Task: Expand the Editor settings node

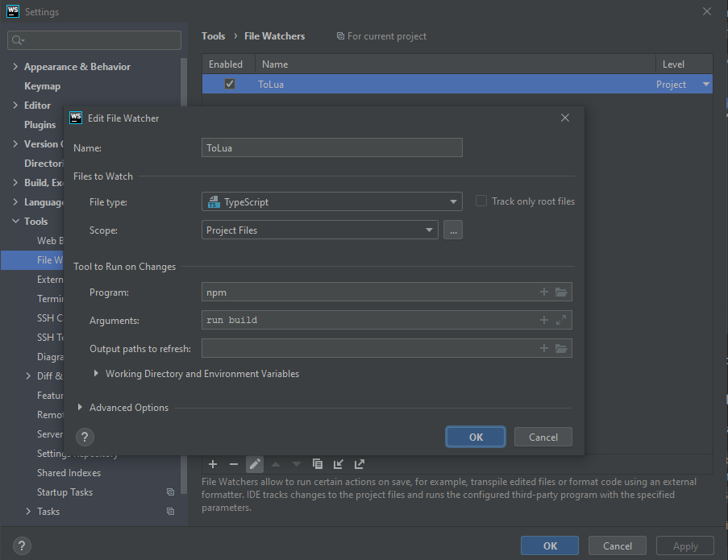Action: [x=15, y=106]
